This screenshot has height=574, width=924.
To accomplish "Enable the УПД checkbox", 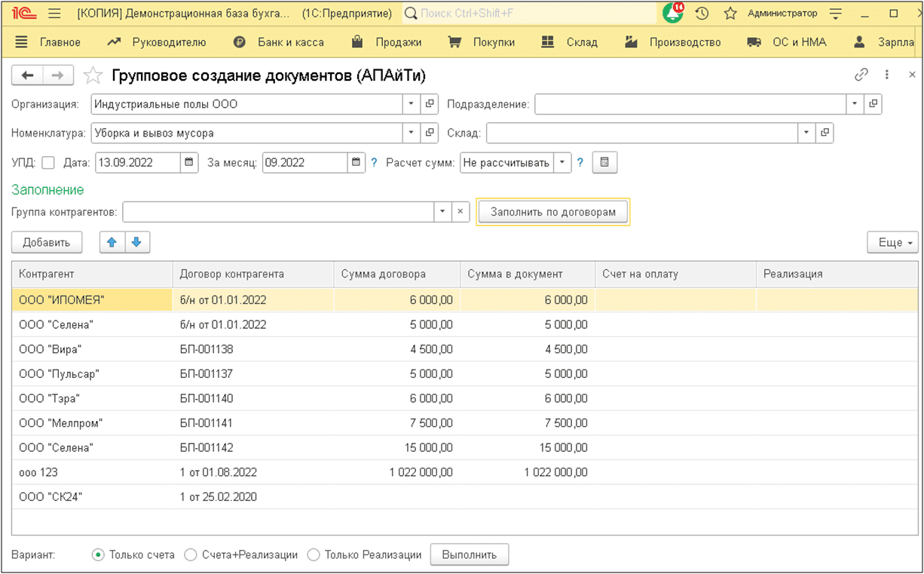I will coord(48,163).
